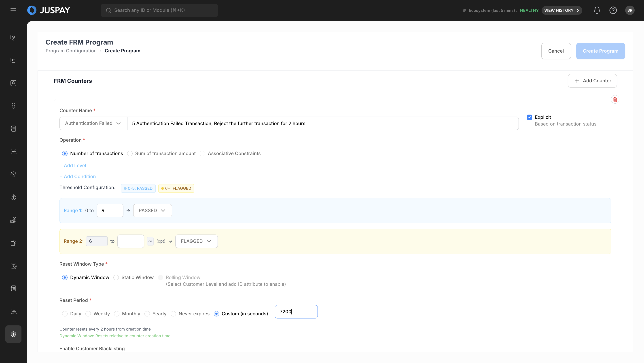Open the SR user avatar menu
This screenshot has height=363, width=644.
[x=629, y=10]
